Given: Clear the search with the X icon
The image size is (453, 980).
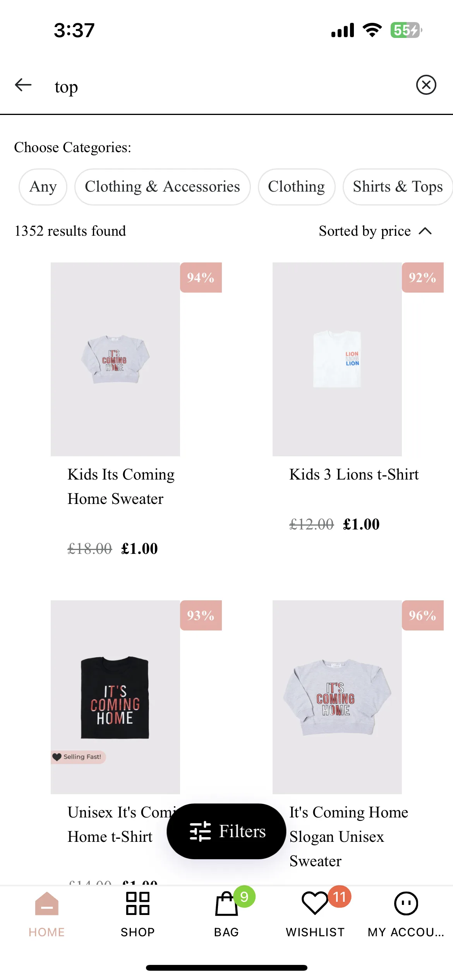Looking at the screenshot, I should (x=426, y=85).
